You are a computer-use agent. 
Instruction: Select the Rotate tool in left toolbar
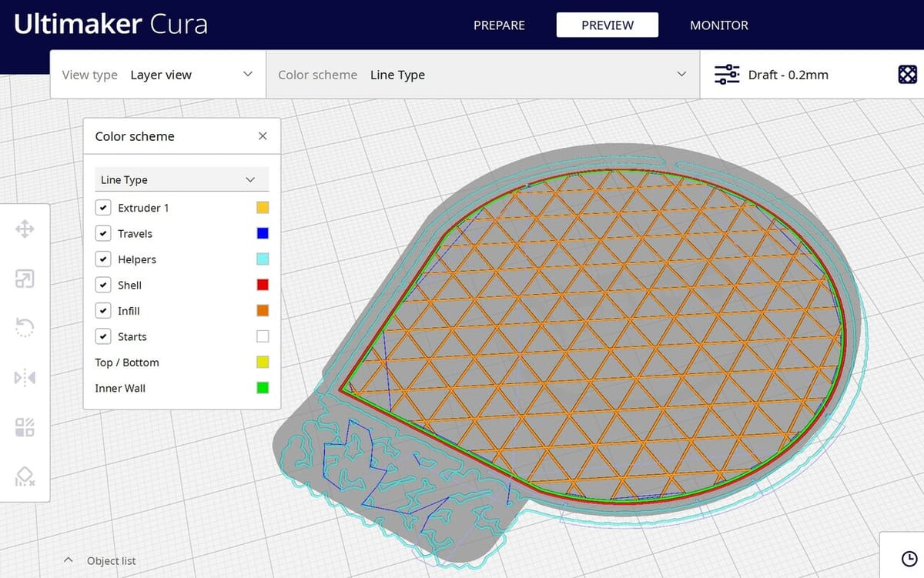click(x=25, y=328)
